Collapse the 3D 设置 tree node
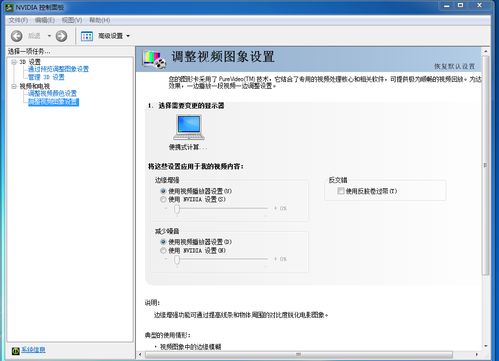499x361 pixels. [14, 62]
